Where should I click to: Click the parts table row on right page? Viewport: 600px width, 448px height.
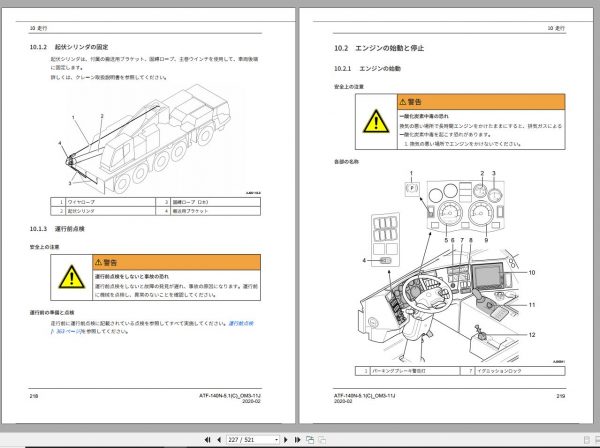(x=460, y=371)
